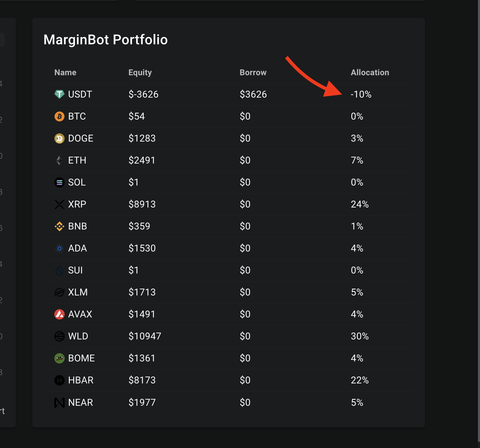This screenshot has width=480, height=448.
Task: Click the MarginBot Portfolio heading
Action: tap(106, 40)
